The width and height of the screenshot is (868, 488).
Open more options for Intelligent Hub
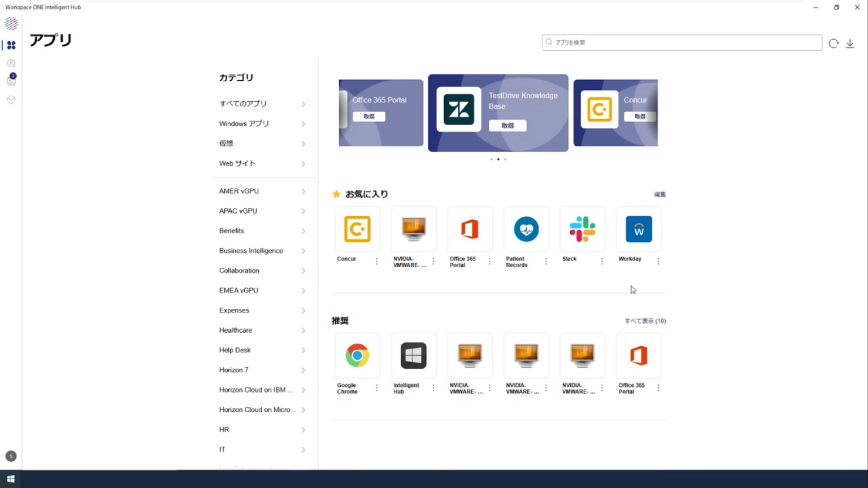tap(433, 387)
